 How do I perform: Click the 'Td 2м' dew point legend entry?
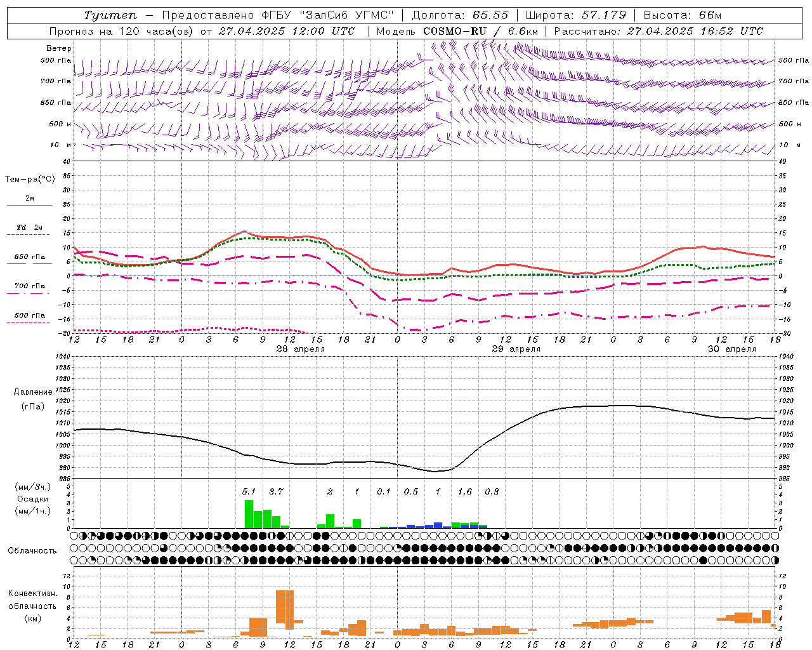point(30,227)
